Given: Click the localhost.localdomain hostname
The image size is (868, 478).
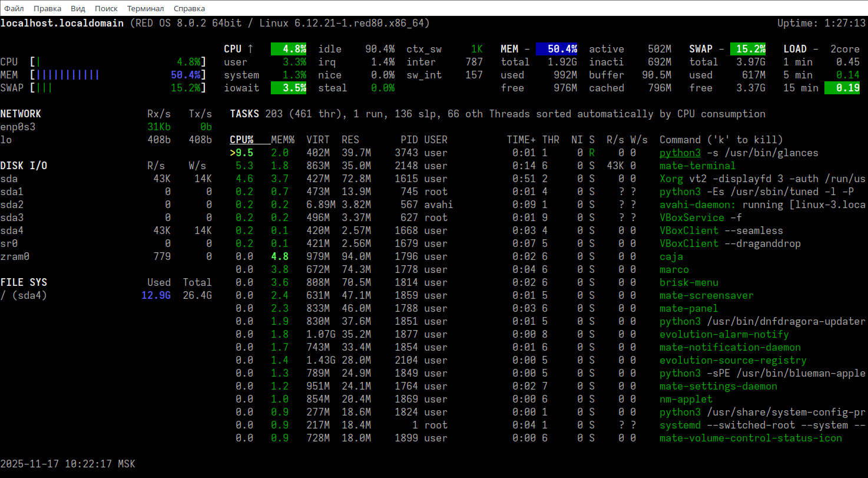Looking at the screenshot, I should (x=62, y=23).
